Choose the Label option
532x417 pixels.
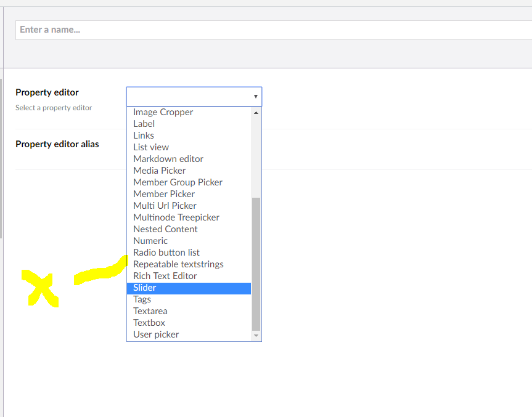pyautogui.click(x=189, y=124)
